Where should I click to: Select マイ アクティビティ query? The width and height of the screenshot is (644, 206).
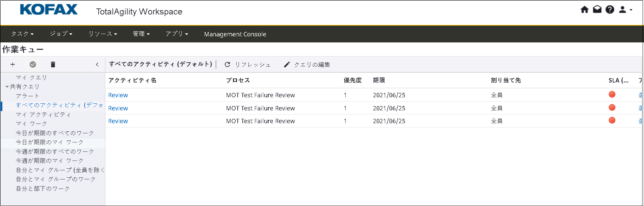(43, 114)
